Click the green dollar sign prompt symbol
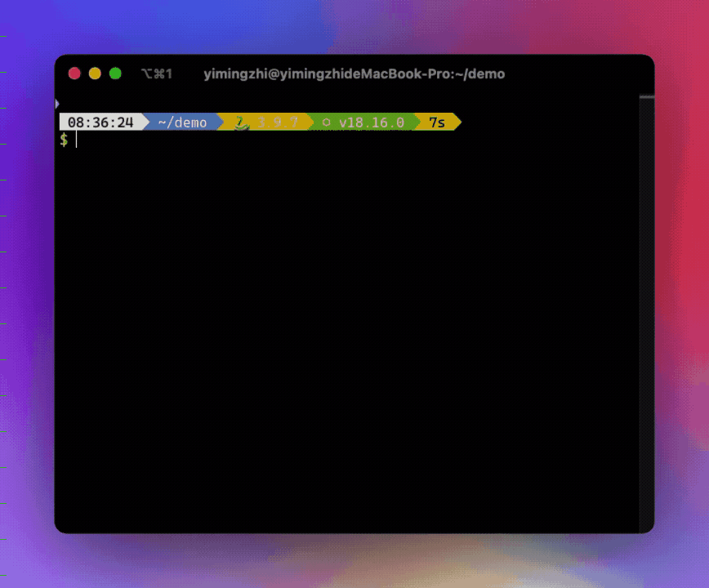 pyautogui.click(x=65, y=140)
